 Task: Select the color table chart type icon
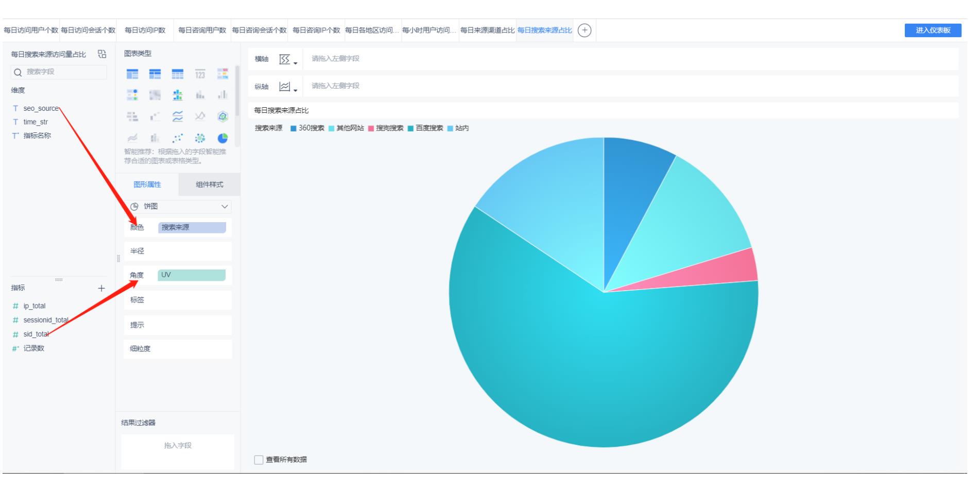pos(222,74)
